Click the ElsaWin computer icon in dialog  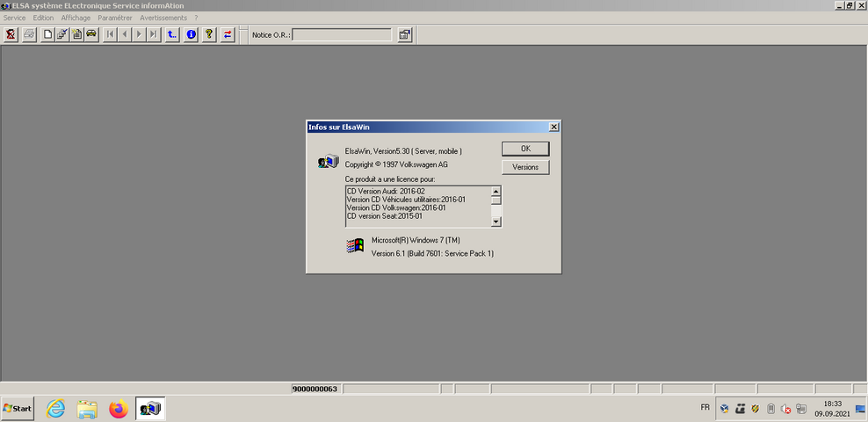pos(328,162)
